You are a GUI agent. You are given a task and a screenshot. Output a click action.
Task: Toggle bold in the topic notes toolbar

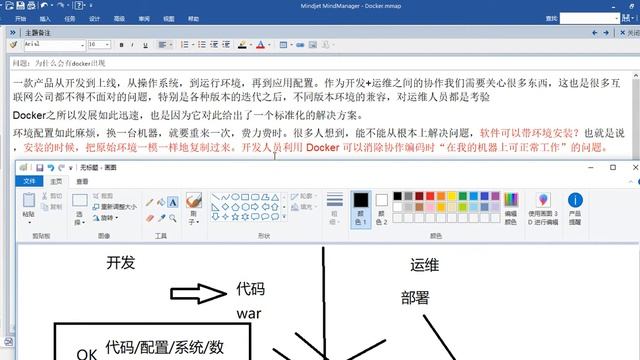[x=121, y=45]
